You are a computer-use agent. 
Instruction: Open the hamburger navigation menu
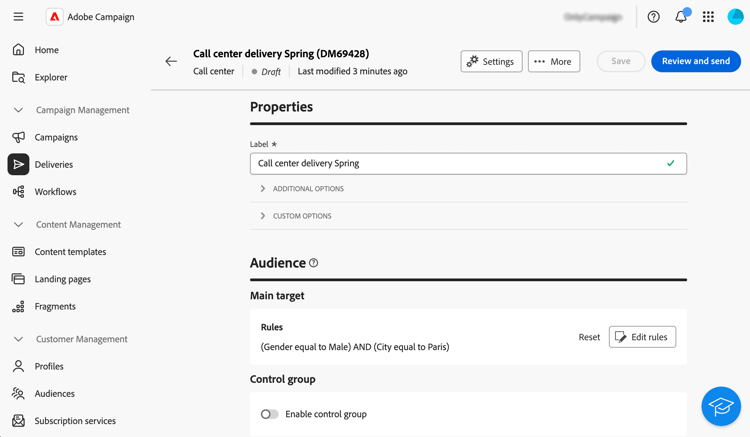tap(18, 17)
